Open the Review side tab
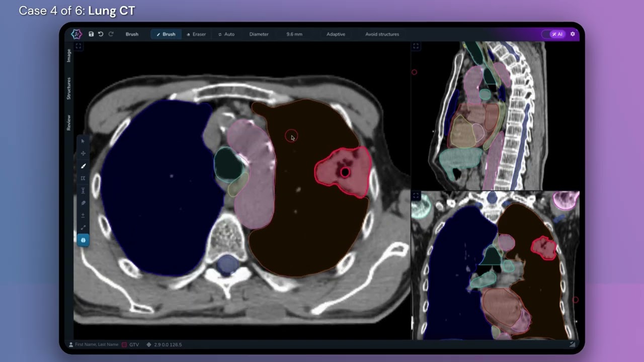 pos(69,123)
